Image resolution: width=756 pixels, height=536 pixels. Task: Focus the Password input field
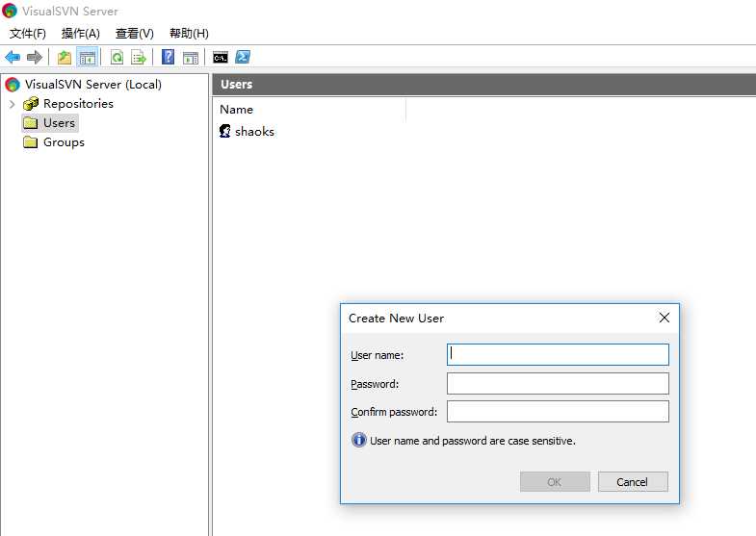pyautogui.click(x=558, y=383)
